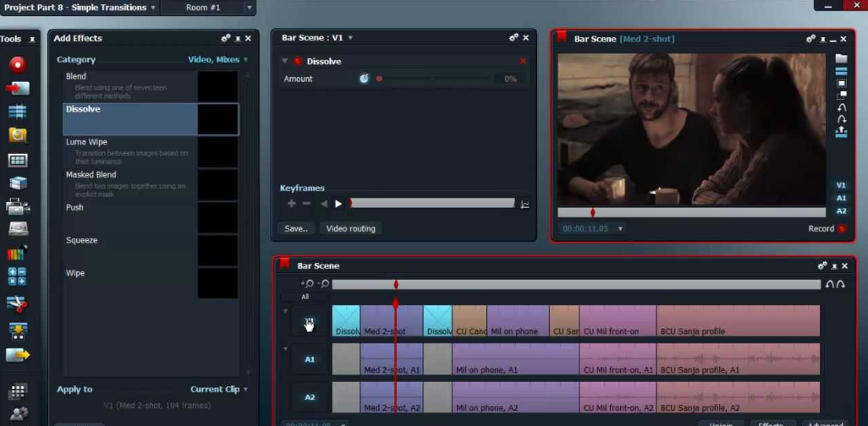Open Add Effects panel settings gears

(225, 38)
